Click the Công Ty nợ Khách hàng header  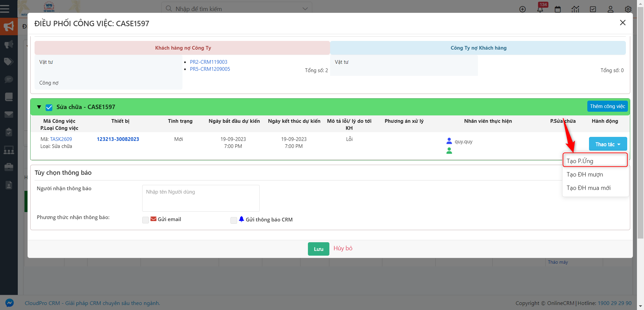click(x=478, y=48)
